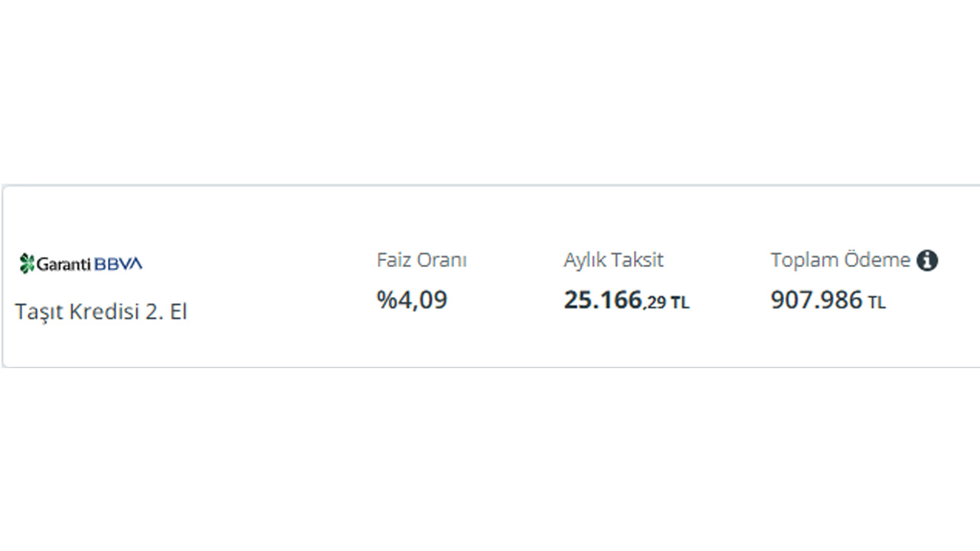Click the word "Taksit" in installment header
The width and height of the screenshot is (980, 551).
click(x=639, y=260)
